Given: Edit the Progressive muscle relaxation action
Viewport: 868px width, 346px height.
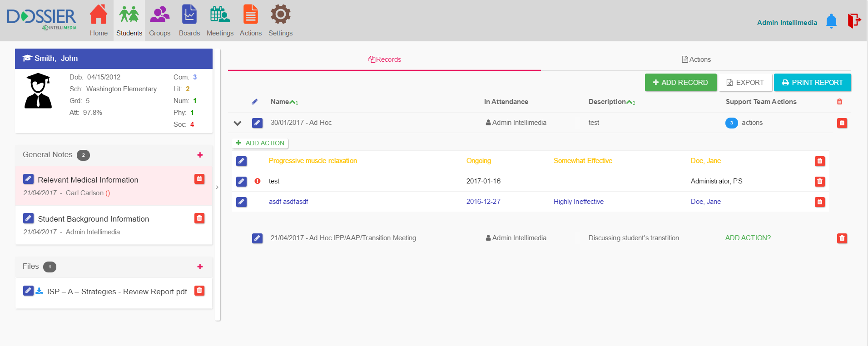Looking at the screenshot, I should pos(242,161).
